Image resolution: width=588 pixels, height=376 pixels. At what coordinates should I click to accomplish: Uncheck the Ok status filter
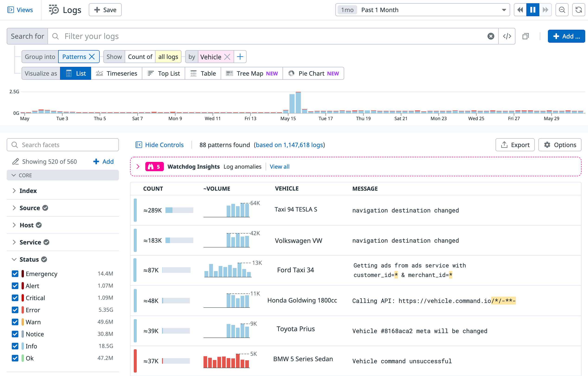point(15,358)
